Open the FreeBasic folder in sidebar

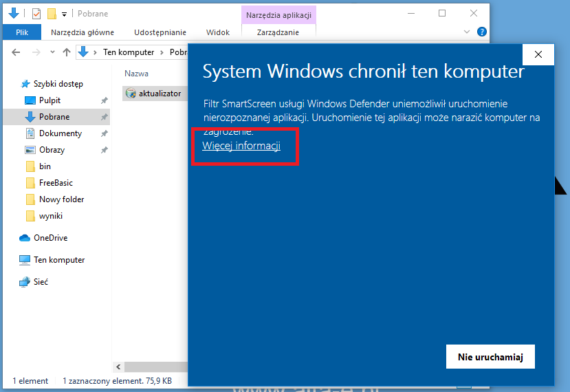click(x=56, y=183)
